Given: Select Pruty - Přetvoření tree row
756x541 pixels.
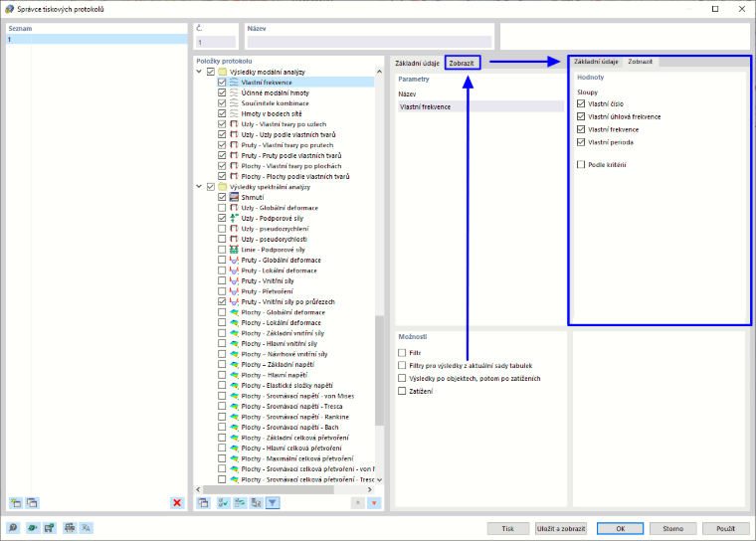Looking at the screenshot, I should tap(268, 291).
